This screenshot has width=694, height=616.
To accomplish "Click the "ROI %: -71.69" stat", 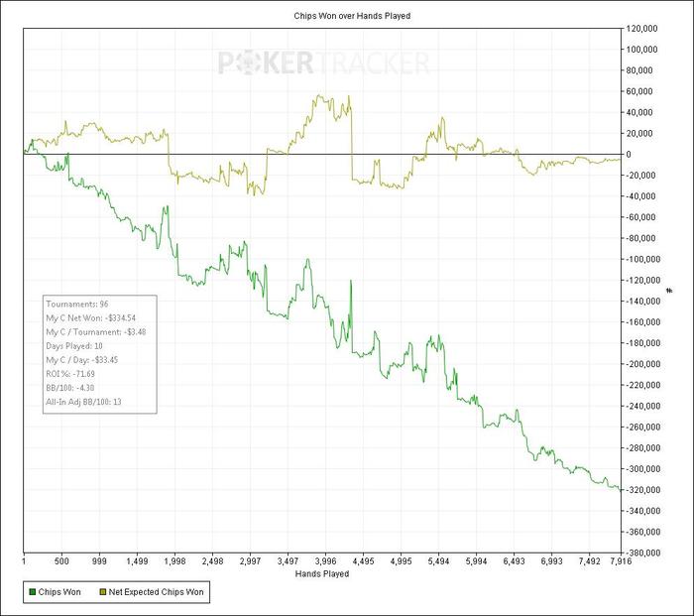I will tap(70, 374).
